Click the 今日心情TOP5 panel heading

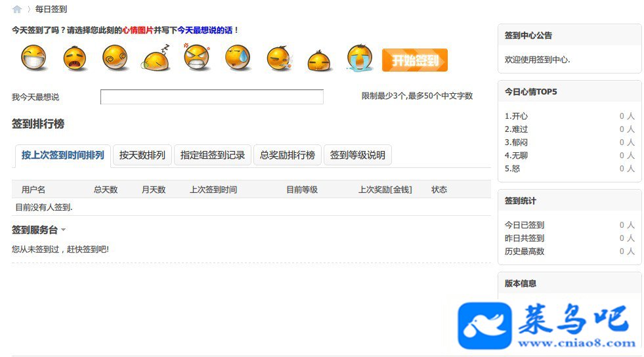pyautogui.click(x=530, y=91)
